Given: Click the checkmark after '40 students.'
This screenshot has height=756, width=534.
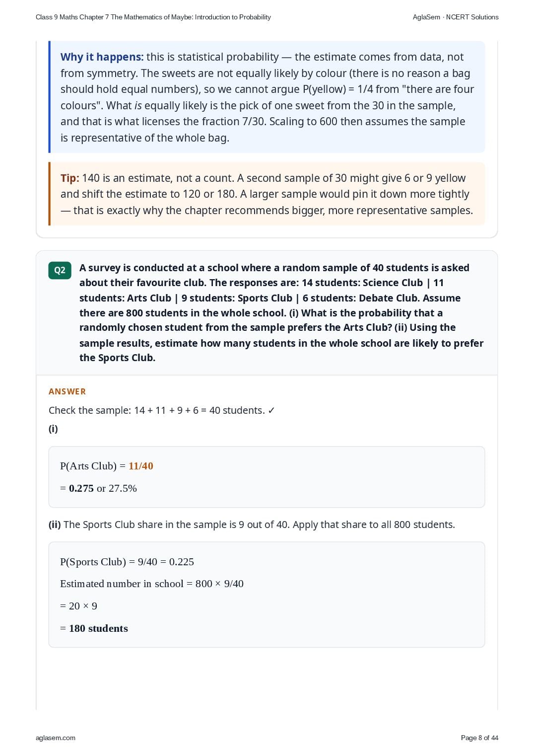Looking at the screenshot, I should [271, 410].
